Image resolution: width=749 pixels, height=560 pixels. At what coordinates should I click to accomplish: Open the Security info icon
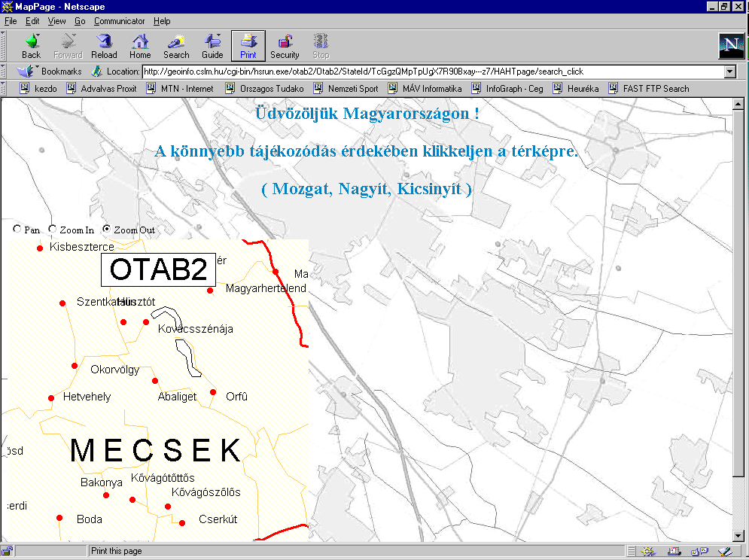click(x=285, y=46)
